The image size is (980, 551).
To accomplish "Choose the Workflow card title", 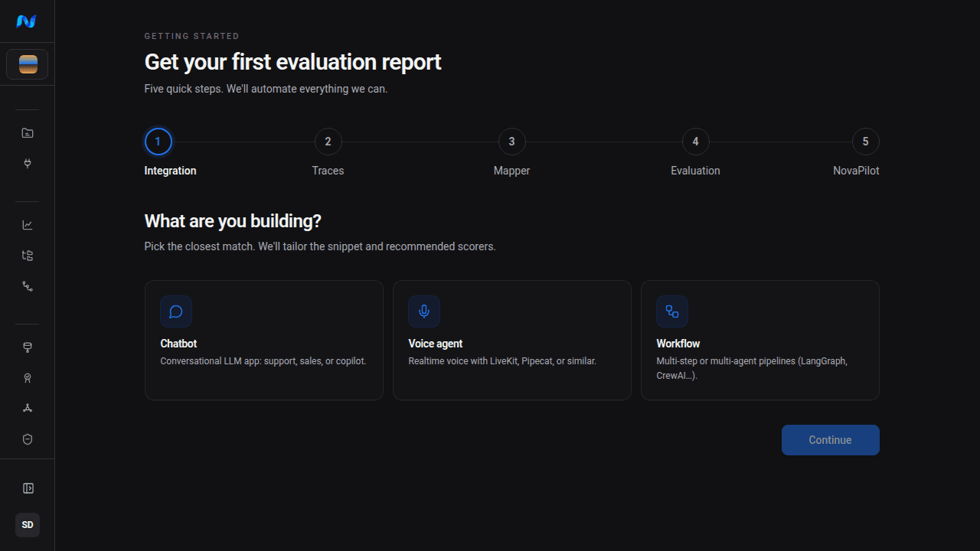I will [x=678, y=344].
